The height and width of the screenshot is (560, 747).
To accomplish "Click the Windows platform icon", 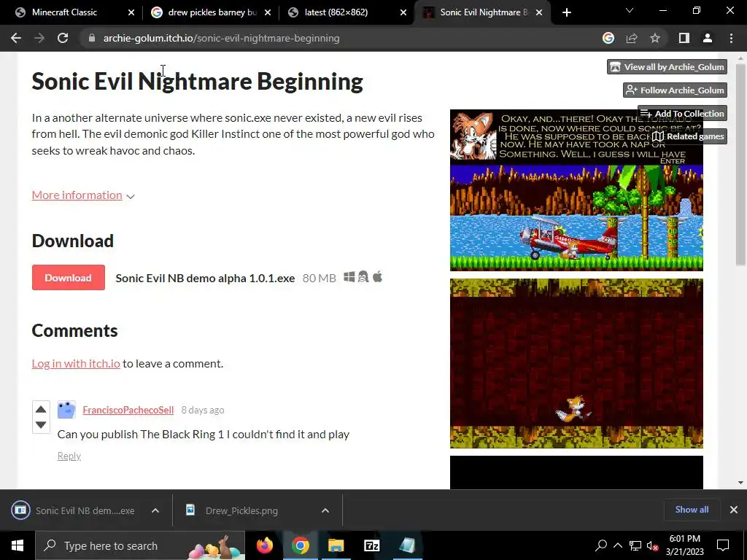I will (349, 276).
